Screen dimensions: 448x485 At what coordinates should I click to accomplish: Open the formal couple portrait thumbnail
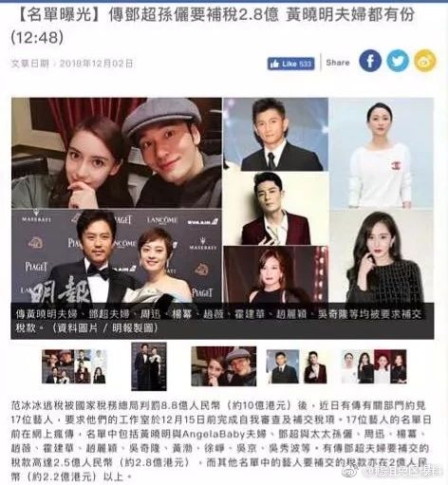click(x=149, y=366)
